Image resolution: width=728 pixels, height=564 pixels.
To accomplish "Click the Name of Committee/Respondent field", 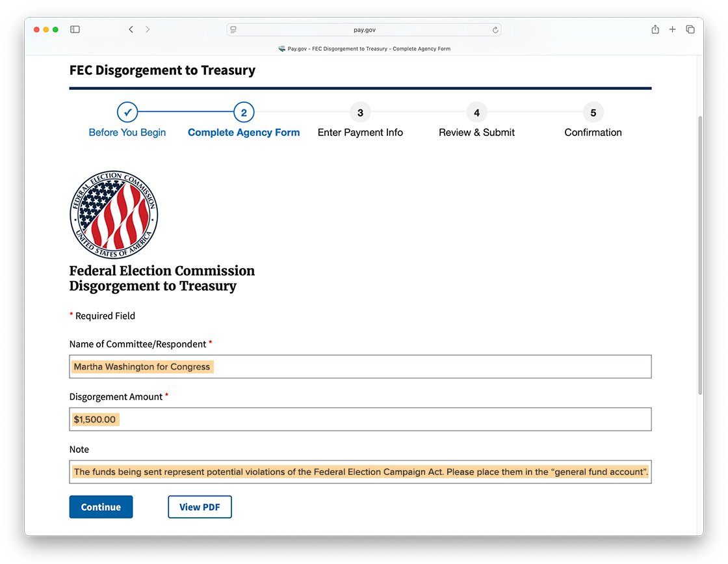I will pyautogui.click(x=360, y=366).
